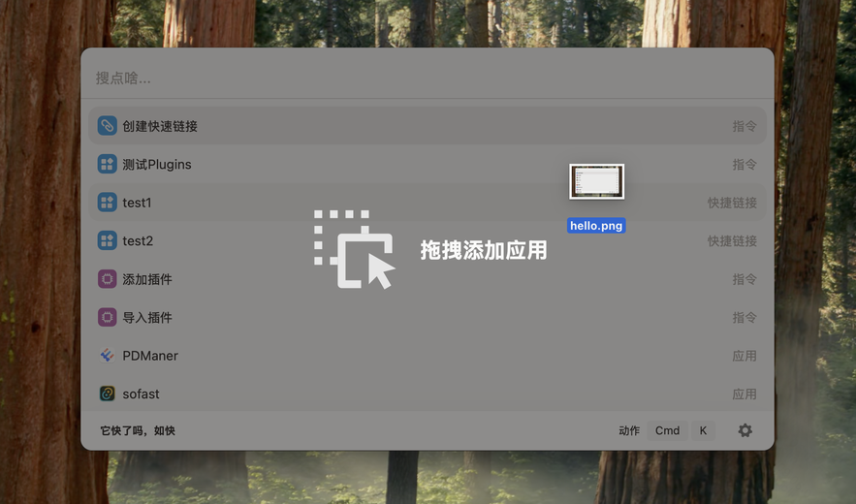This screenshot has height=504, width=856.
Task: Click the test1 quick link icon
Action: pyautogui.click(x=107, y=202)
